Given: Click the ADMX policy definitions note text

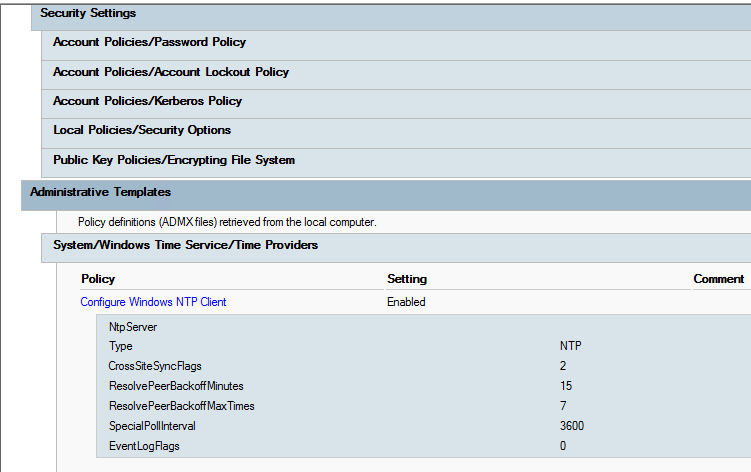Looking at the screenshot, I should coord(227,221).
